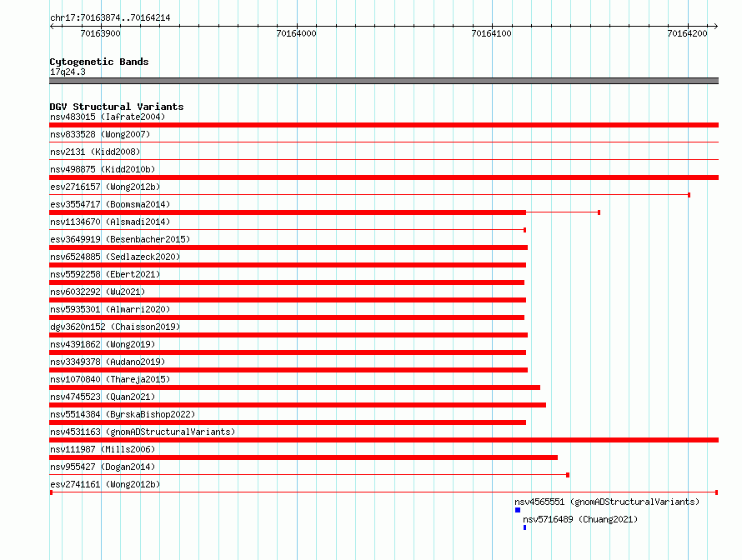Click the nsv483015 (Iafrate2004) label

pos(108,117)
